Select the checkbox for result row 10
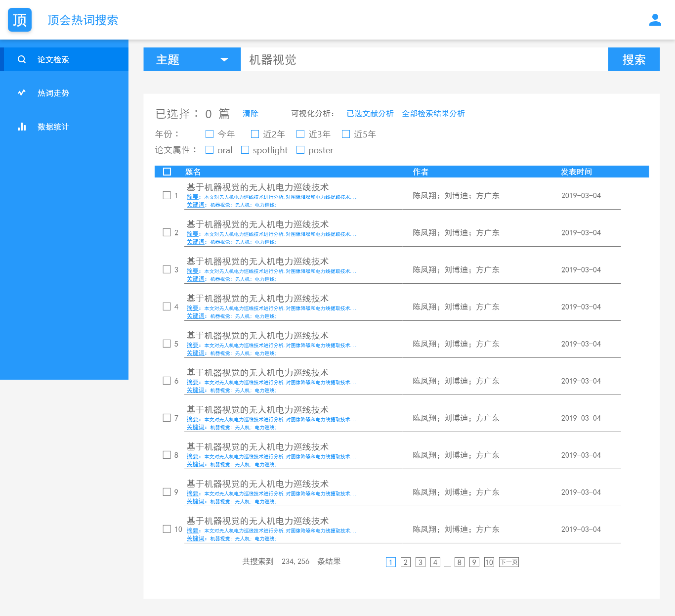The image size is (675, 616). [167, 529]
